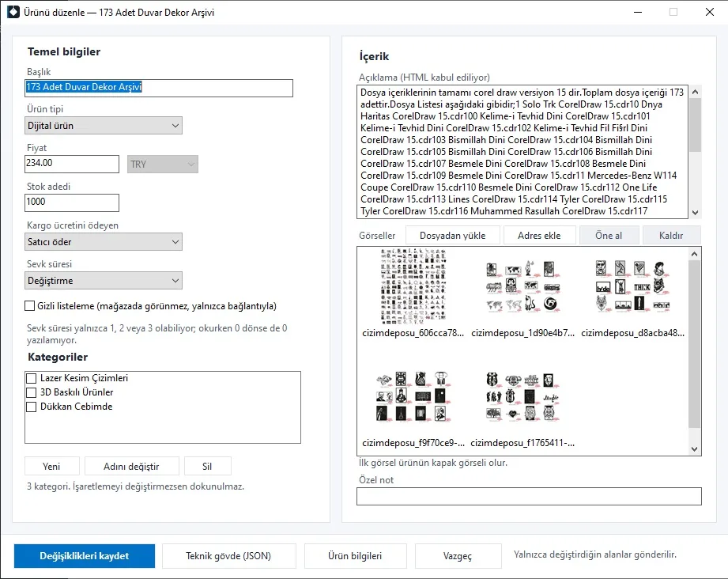Viewport: 728px width, 579px height.
Task: Select thumbnail cizimdeposu_d8acba48
Action: click(x=632, y=293)
